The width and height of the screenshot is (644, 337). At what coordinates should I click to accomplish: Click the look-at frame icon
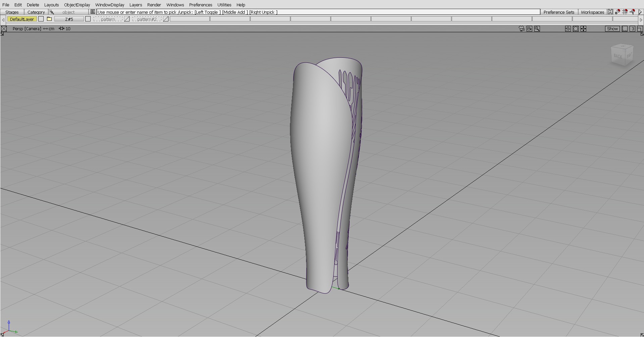[576, 29]
